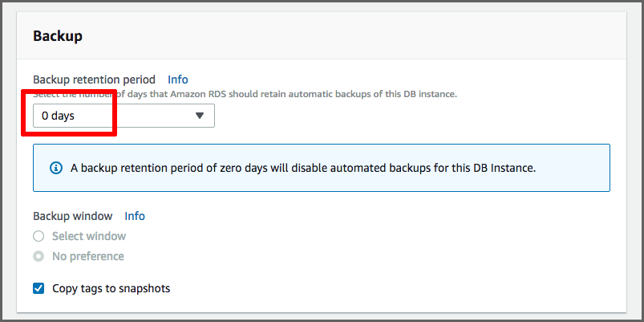The image size is (644, 322).
Task: Choose the No preference radio button
Action: coord(38,256)
